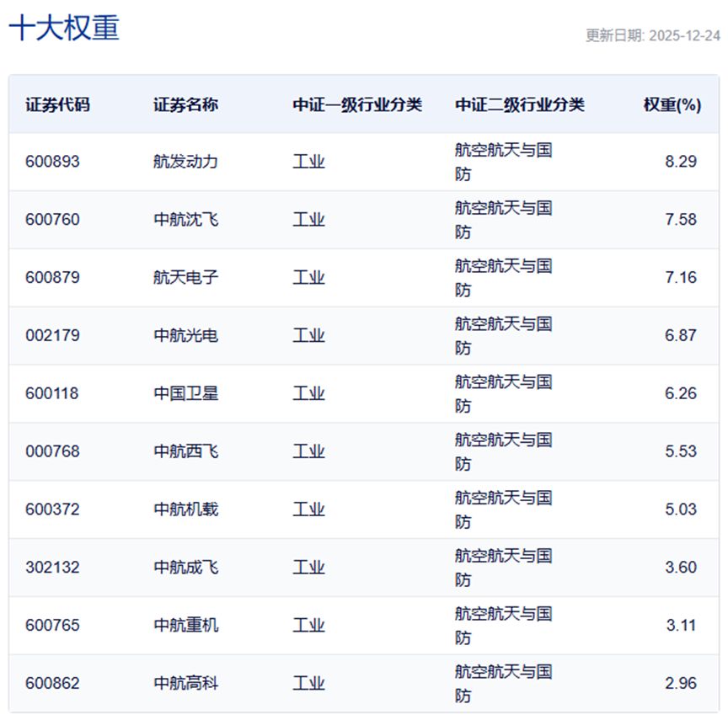Open security code 600879
The image size is (728, 720).
tap(52, 277)
